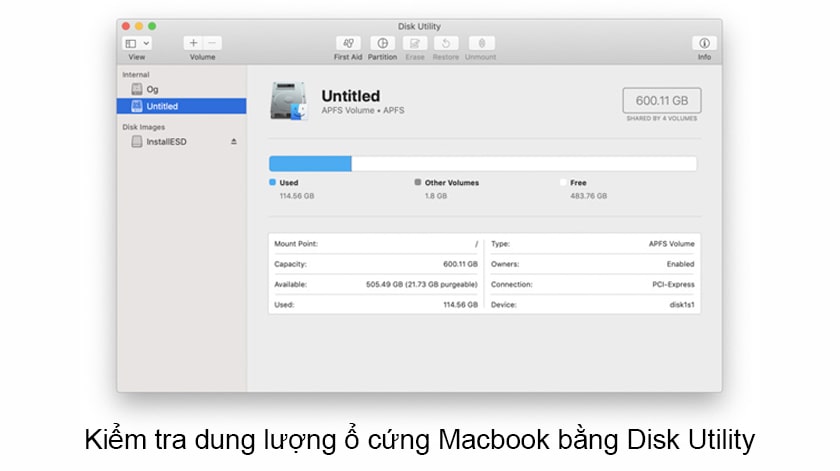This screenshot has height=471, width=840.
Task: Click the Disk Images sidebar header
Action: [x=144, y=127]
